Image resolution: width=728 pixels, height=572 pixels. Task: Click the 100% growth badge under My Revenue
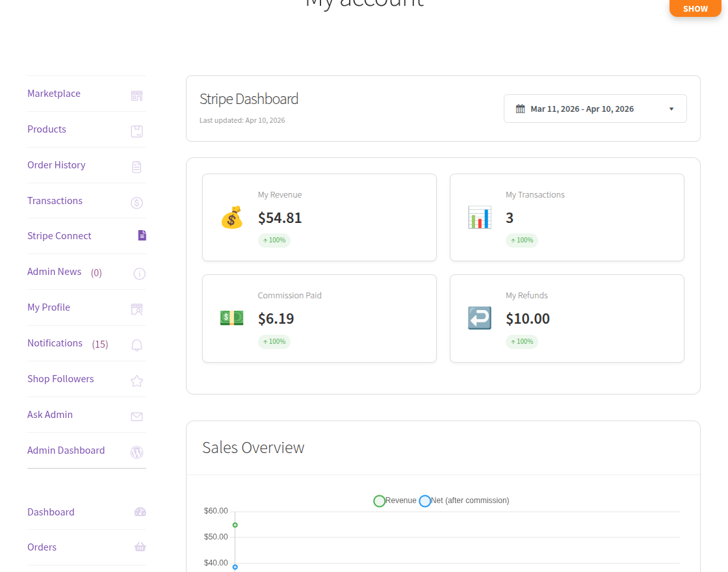pyautogui.click(x=274, y=240)
